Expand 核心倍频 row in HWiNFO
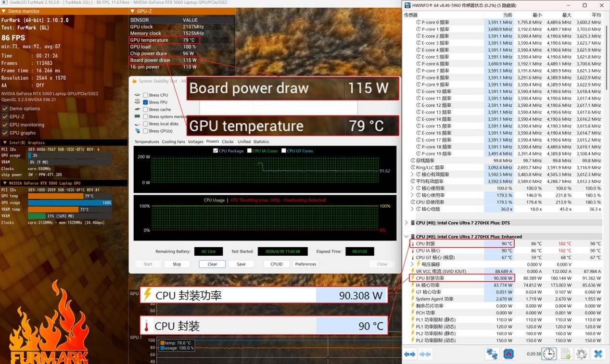The width and height of the screenshot is (610, 364). [x=412, y=209]
